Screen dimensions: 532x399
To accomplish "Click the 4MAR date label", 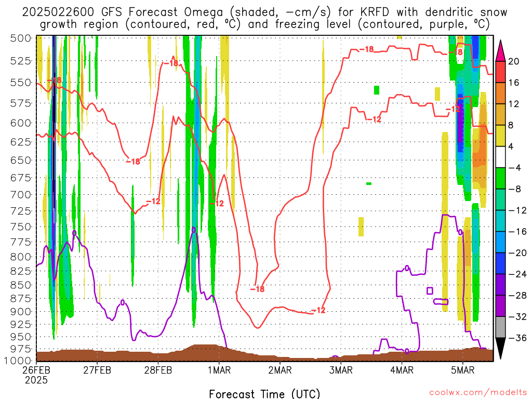I will pos(402,370).
